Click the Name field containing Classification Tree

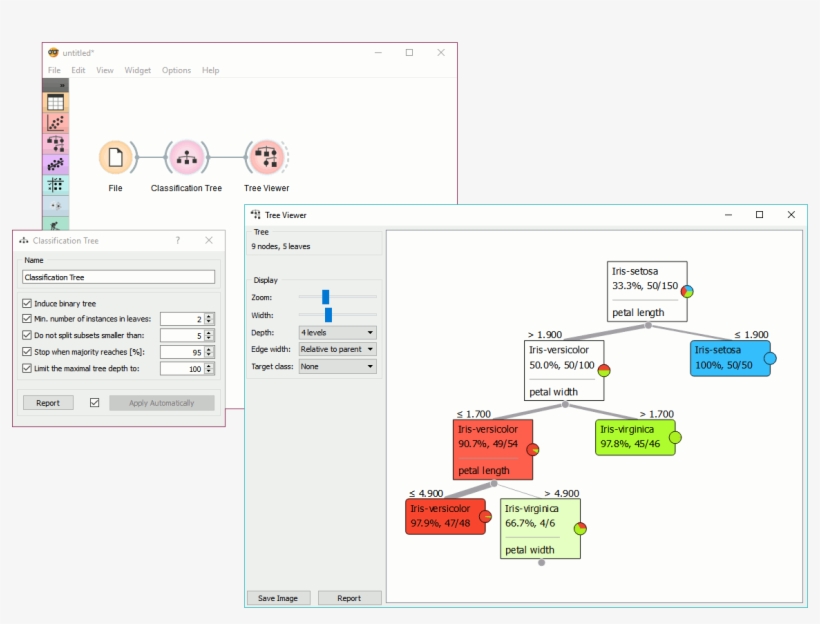point(118,277)
